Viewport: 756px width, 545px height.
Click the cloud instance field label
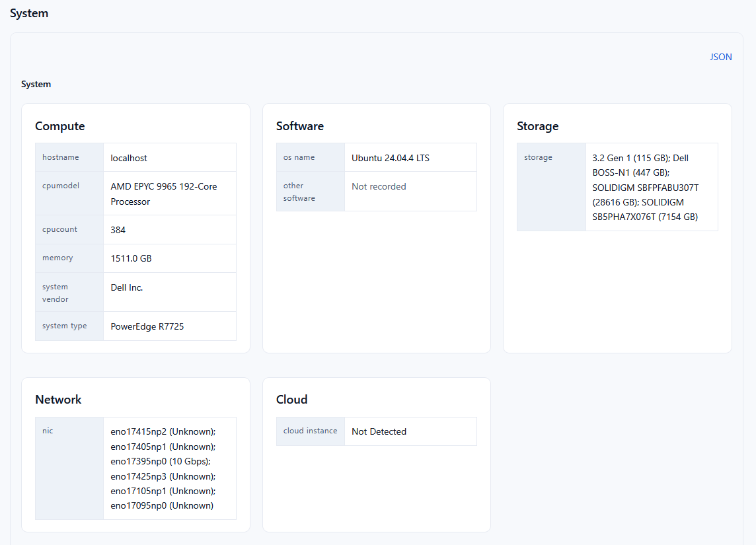(310, 431)
